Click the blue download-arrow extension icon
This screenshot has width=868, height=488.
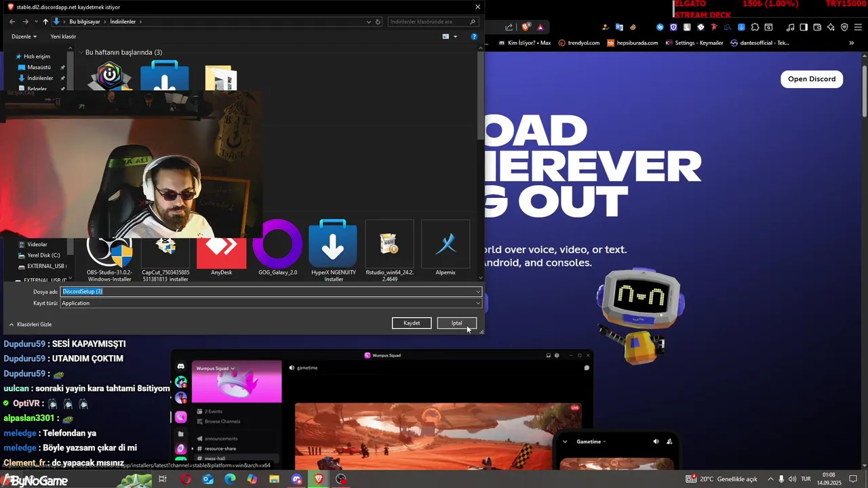(741, 27)
